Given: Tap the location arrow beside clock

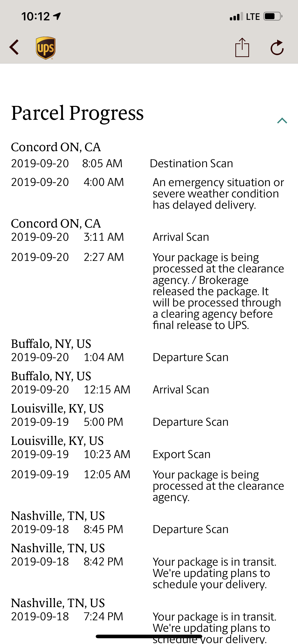Looking at the screenshot, I should [x=57, y=16].
